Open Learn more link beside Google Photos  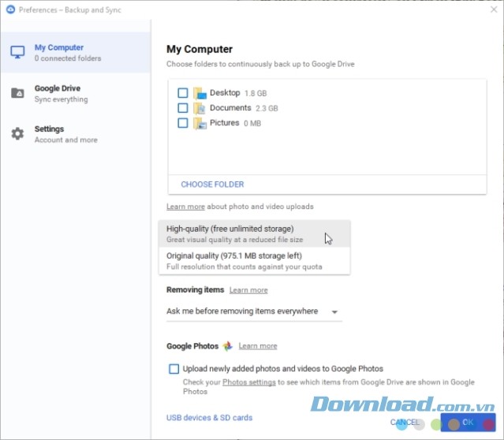[x=258, y=346]
